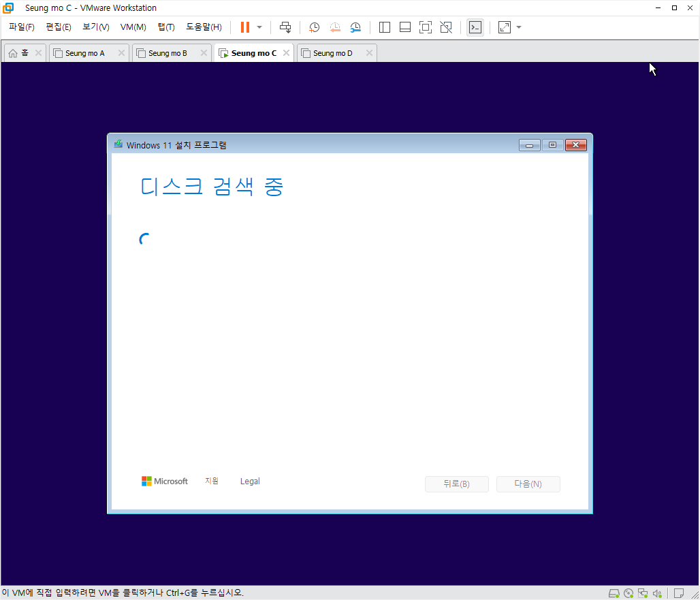Click the 뒤로(B) back button
Screen dimensions: 700x600
pyautogui.click(x=457, y=484)
